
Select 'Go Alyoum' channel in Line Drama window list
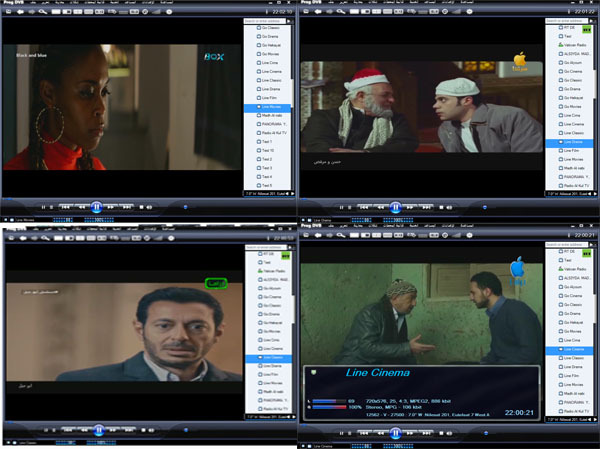point(572,62)
